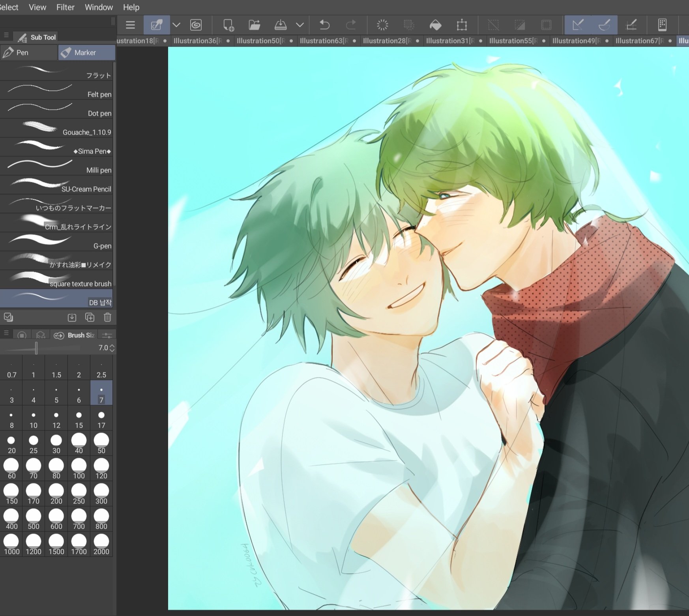Switch to the Tool Property tab icon
This screenshot has width=689, height=616.
22,335
